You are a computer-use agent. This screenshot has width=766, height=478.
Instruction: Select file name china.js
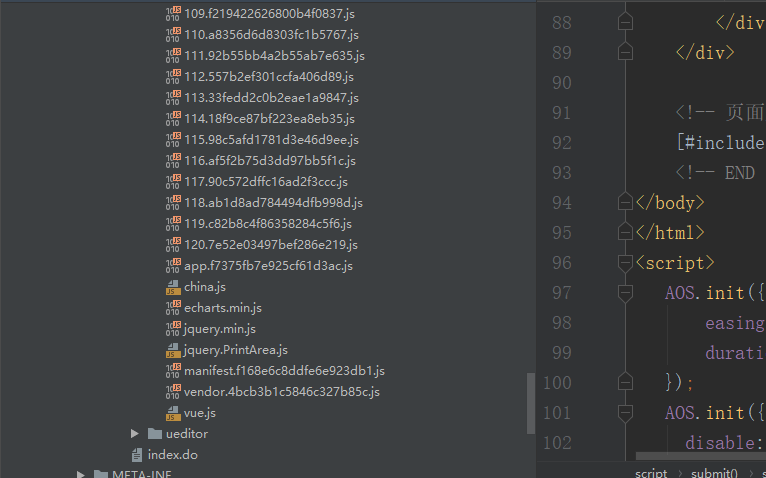(205, 287)
